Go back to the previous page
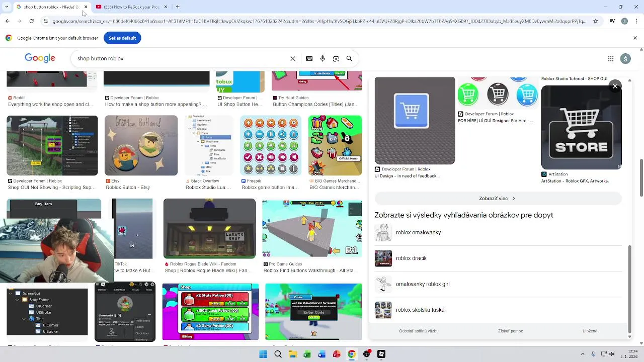 point(7,21)
